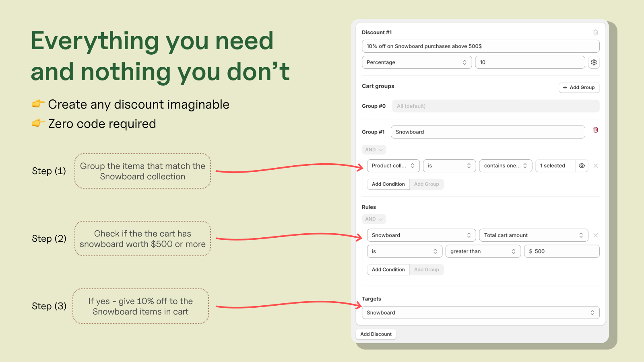The image size is (644, 362).
Task: Remove the Total cart amount rule
Action: (595, 235)
